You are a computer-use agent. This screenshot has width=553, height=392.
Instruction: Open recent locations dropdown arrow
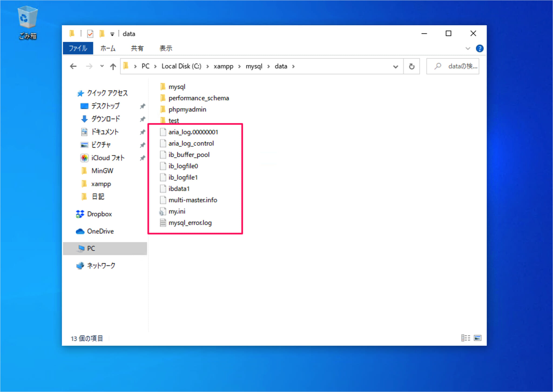(x=102, y=66)
